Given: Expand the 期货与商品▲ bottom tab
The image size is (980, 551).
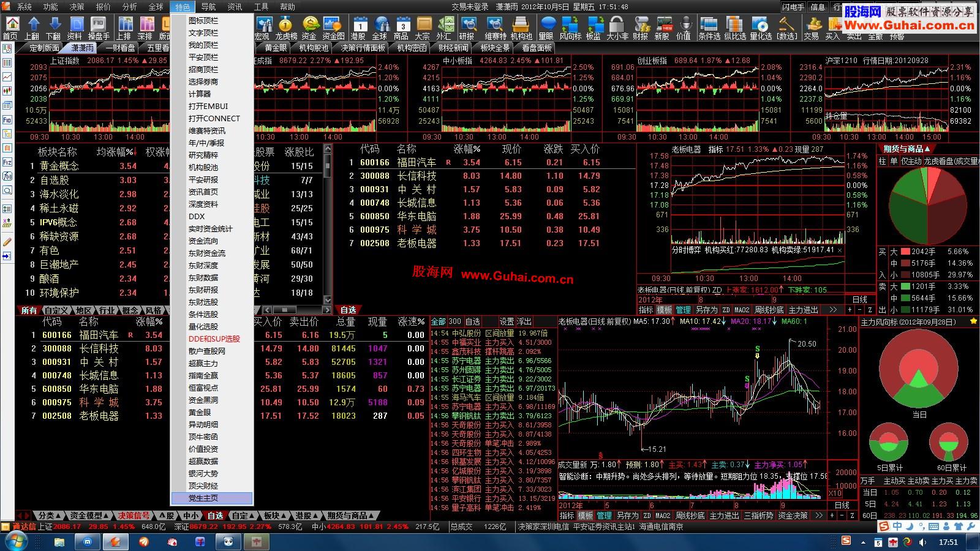Looking at the screenshot, I should pos(350,515).
